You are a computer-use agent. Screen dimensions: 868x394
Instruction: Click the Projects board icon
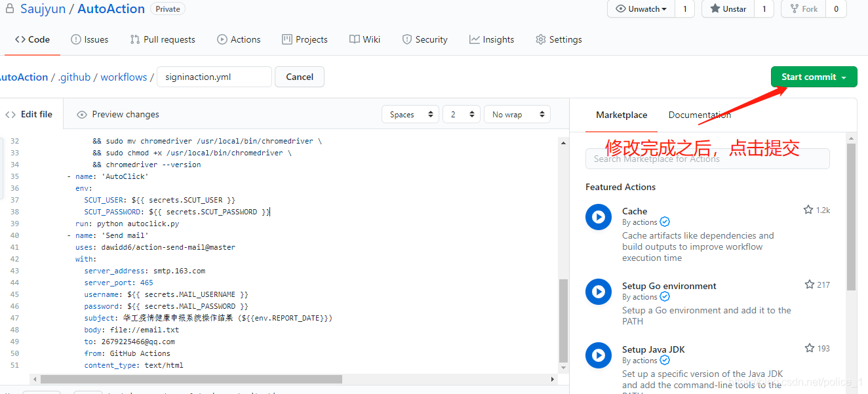[287, 39]
